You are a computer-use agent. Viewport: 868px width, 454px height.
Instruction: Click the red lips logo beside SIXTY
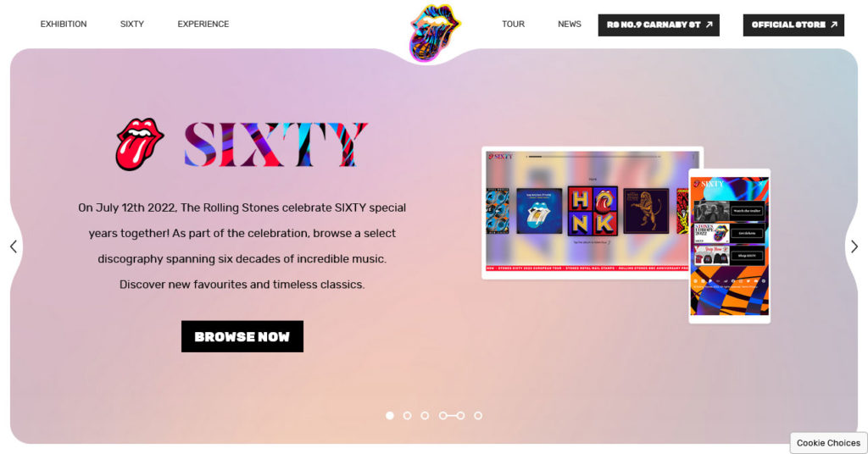coord(140,144)
